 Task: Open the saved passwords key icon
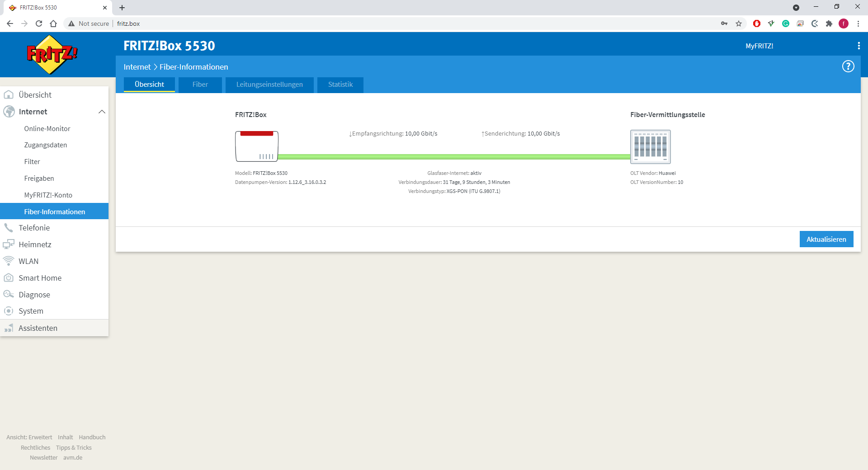click(x=724, y=23)
